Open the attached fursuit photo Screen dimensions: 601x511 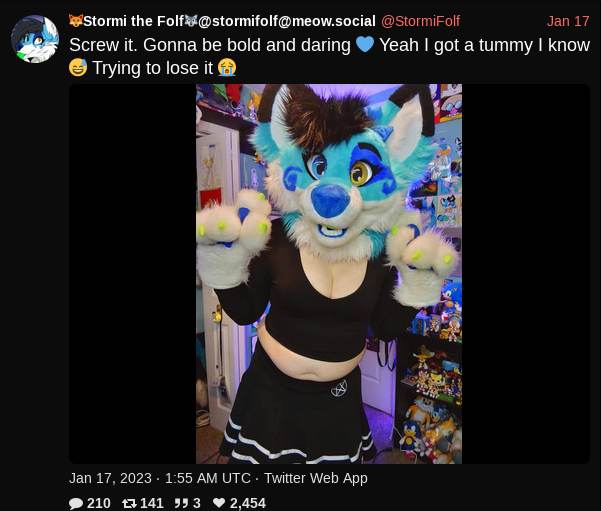coord(329,274)
